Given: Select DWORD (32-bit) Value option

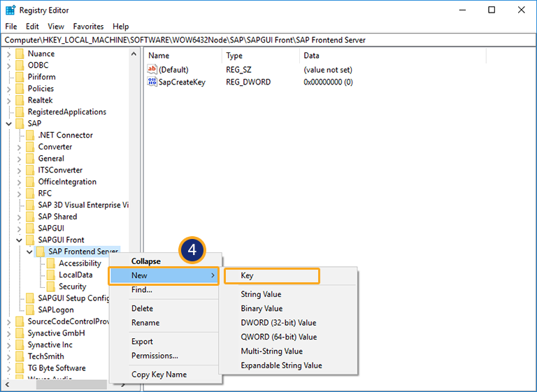Looking at the screenshot, I should click(x=278, y=323).
